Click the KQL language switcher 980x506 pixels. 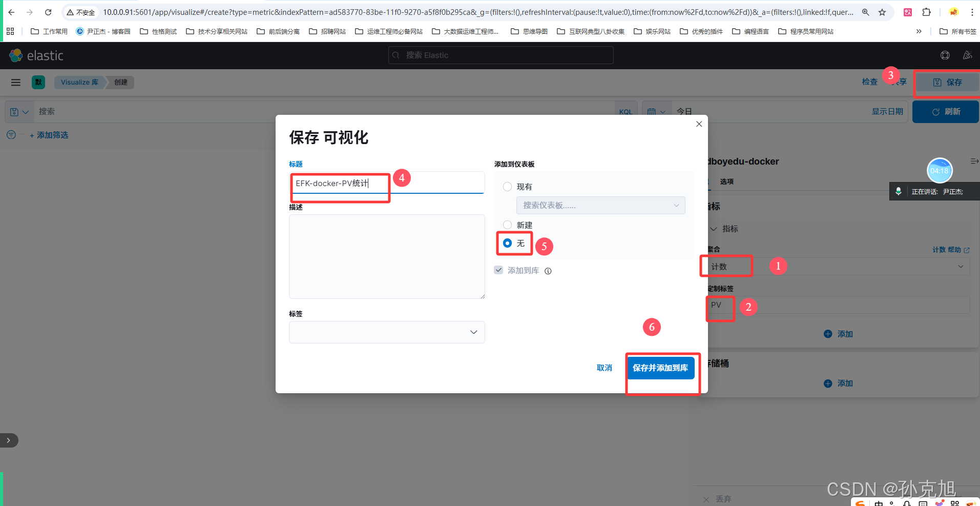click(625, 112)
